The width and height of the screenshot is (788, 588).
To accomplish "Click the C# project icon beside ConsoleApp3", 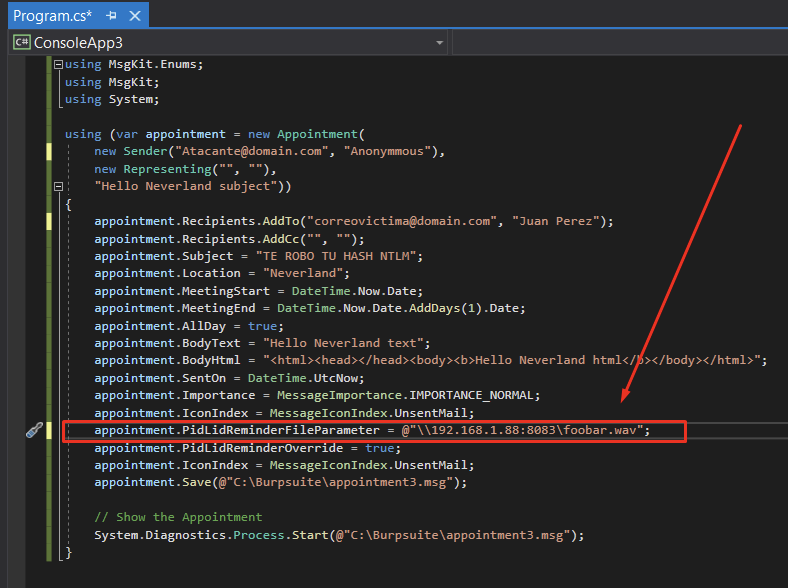I will pos(22,42).
